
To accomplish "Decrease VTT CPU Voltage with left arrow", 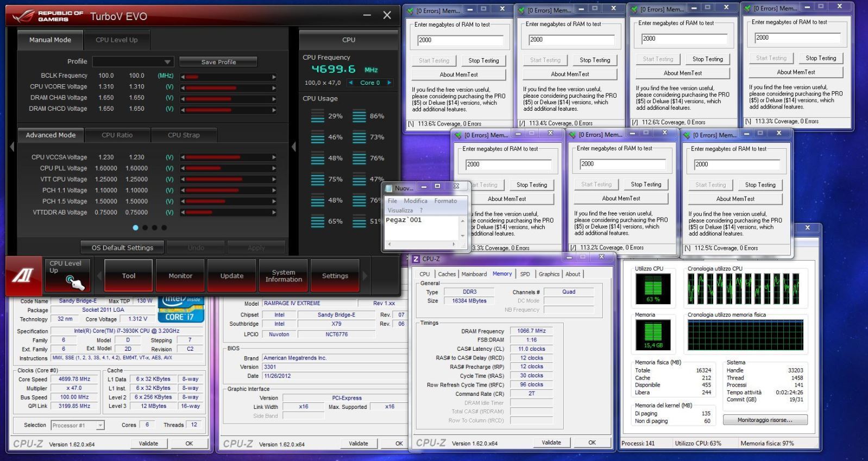I will pyautogui.click(x=183, y=180).
